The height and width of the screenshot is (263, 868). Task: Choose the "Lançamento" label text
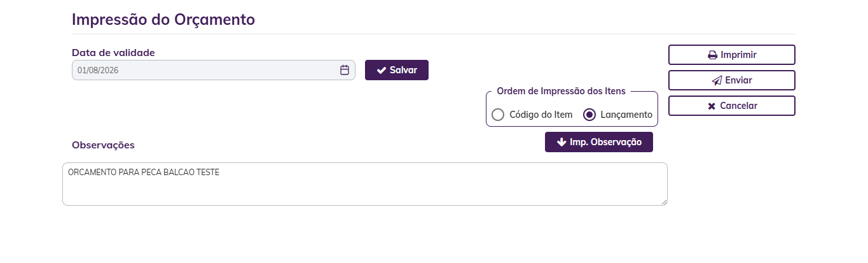(x=626, y=115)
